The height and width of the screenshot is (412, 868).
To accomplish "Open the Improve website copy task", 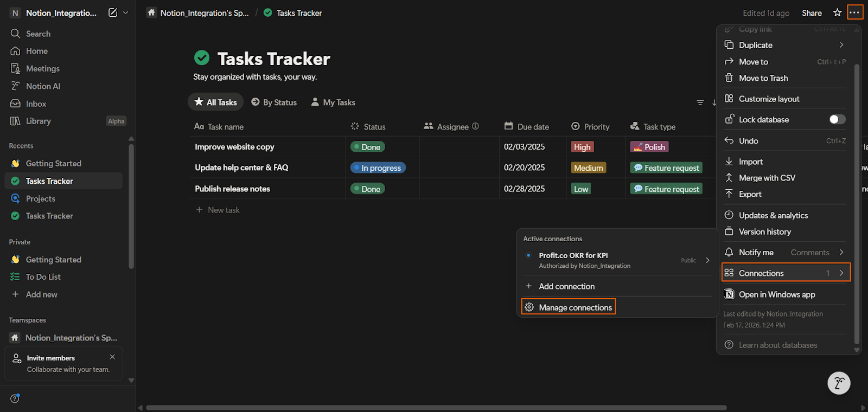I will pos(234,147).
